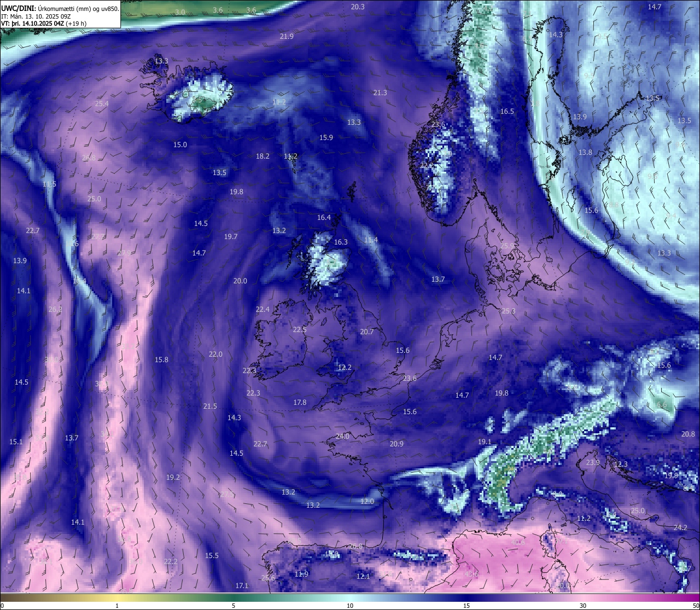Click the 15.0 value south of Iceland
700x610 pixels.
coord(180,144)
